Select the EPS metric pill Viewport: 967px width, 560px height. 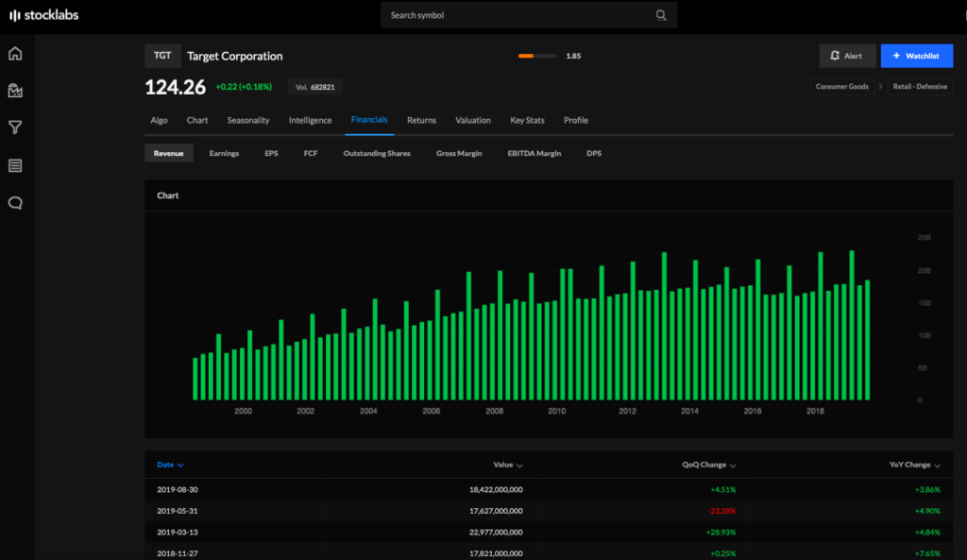271,153
